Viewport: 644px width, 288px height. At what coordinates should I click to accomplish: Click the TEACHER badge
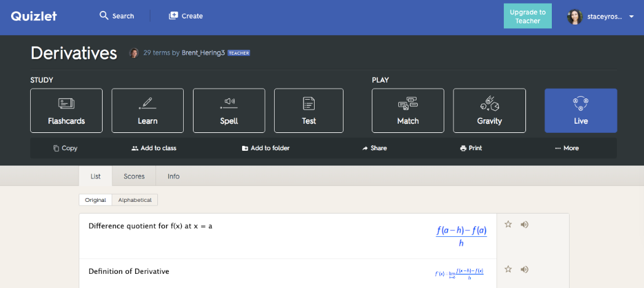(238, 53)
